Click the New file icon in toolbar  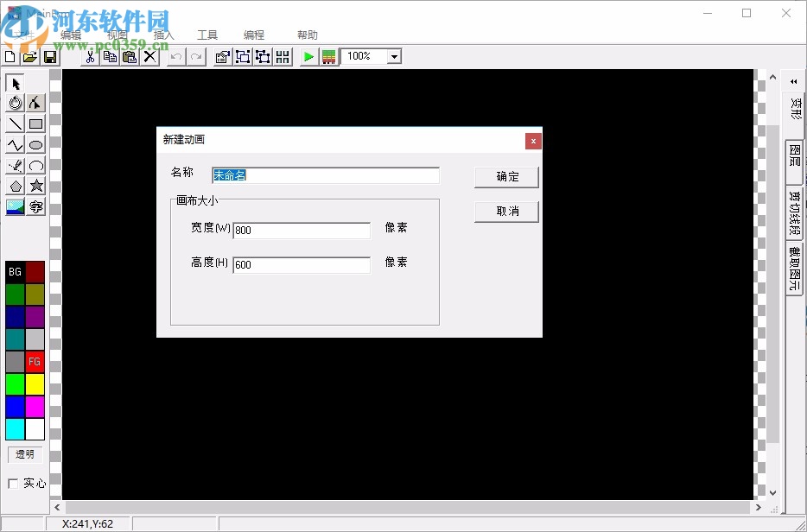click(10, 57)
